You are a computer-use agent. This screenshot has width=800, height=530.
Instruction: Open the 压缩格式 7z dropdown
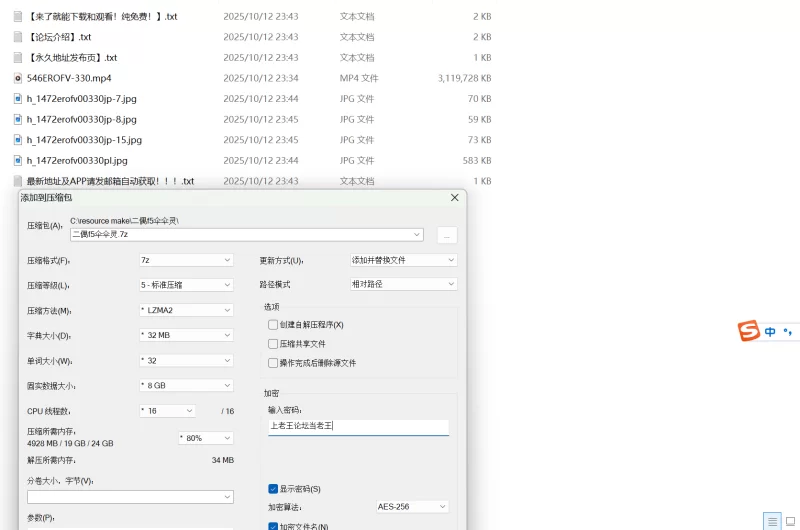tap(185, 260)
